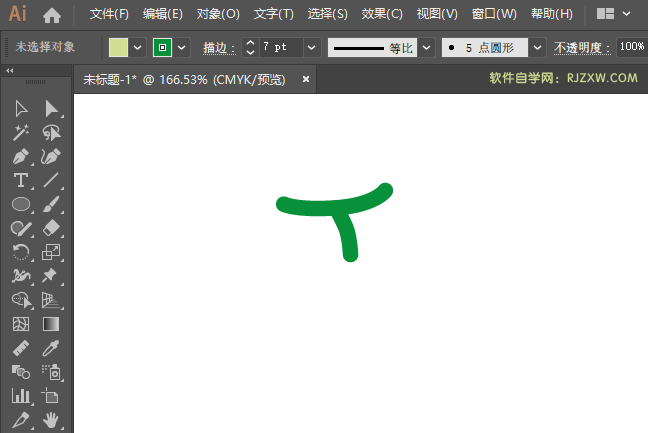Pick the Magic Wand tool
The width and height of the screenshot is (648, 433).
click(21, 133)
